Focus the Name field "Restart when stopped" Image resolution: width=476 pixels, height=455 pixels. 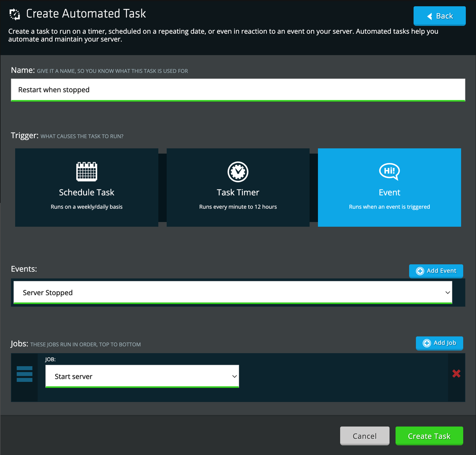[238, 89]
